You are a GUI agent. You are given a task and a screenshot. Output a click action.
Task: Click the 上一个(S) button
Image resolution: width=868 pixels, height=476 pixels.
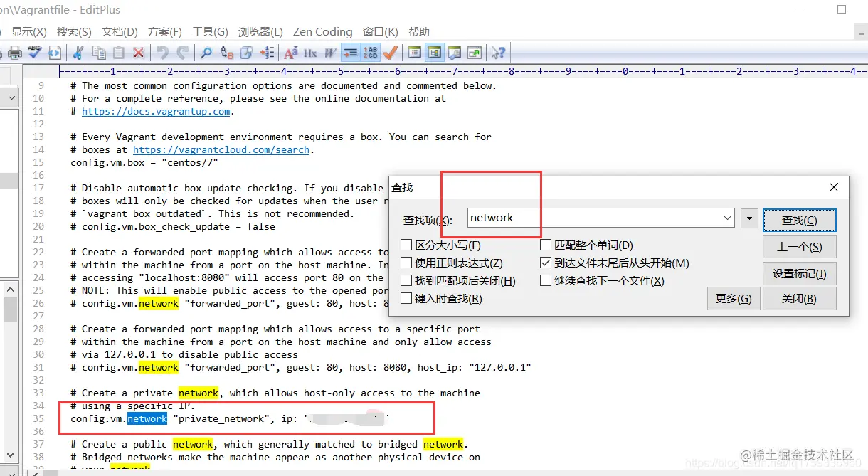pyautogui.click(x=799, y=247)
